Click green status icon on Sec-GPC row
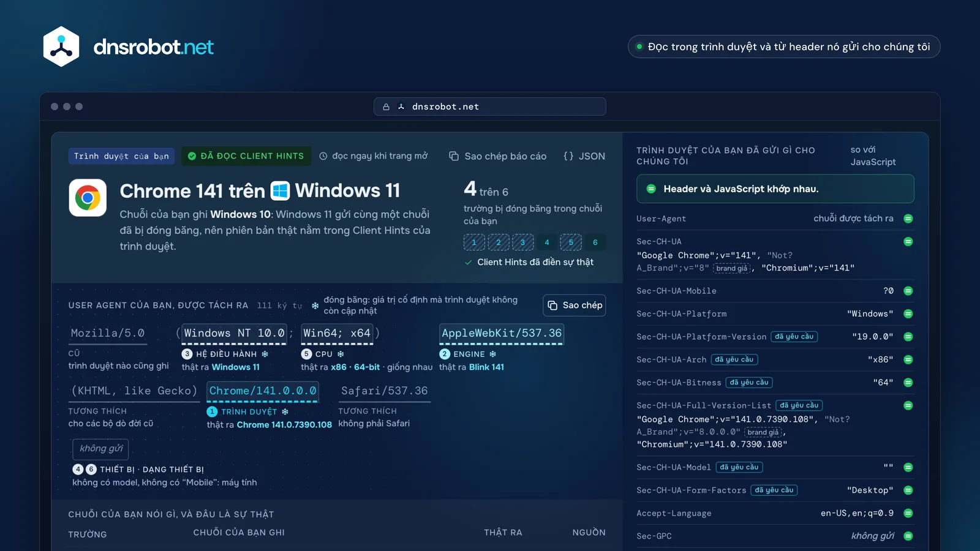The image size is (980, 551). [908, 536]
